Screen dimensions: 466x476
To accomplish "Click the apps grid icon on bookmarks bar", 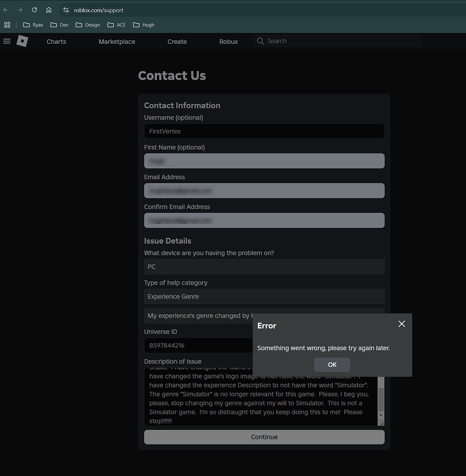I will [7, 24].
